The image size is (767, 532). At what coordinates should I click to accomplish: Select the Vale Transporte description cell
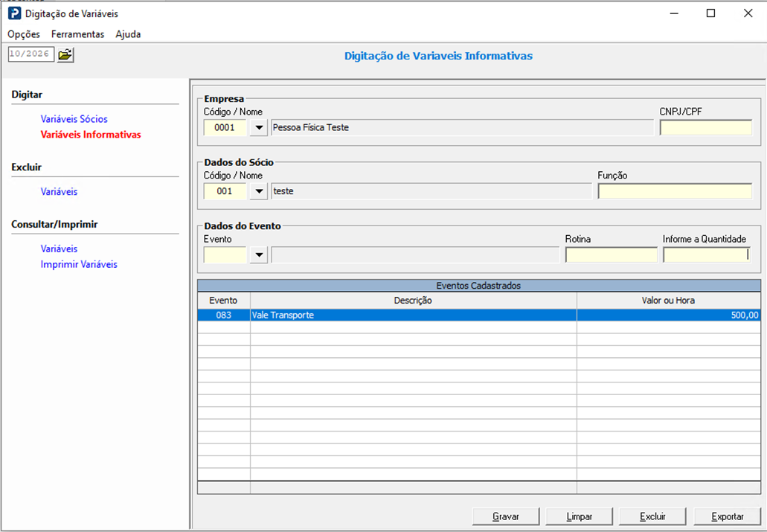[x=414, y=315]
